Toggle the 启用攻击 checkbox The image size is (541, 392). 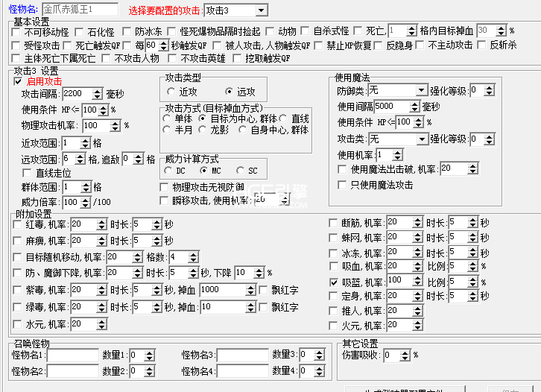coord(18,81)
